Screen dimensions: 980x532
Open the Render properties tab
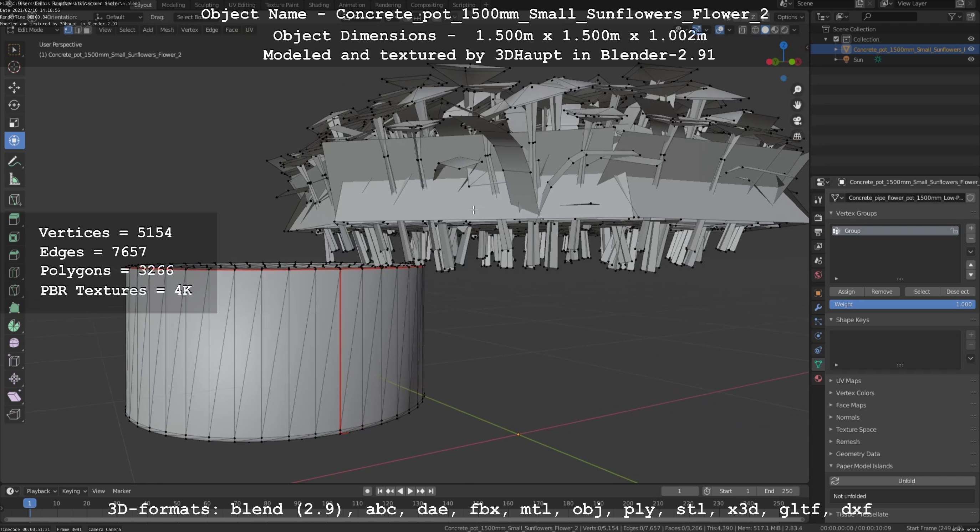pyautogui.click(x=818, y=218)
